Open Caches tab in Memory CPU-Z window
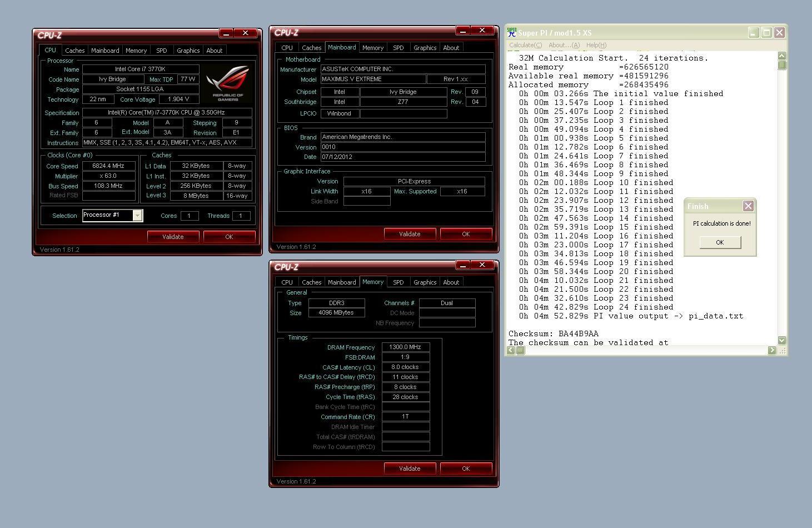The image size is (812, 528). 311,282
